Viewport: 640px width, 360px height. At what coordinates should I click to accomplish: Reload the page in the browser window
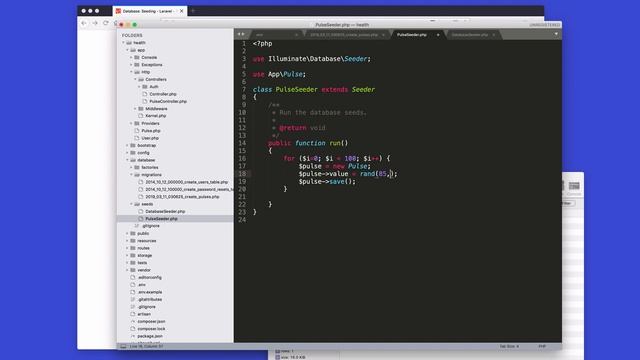pyautogui.click(x=106, y=23)
